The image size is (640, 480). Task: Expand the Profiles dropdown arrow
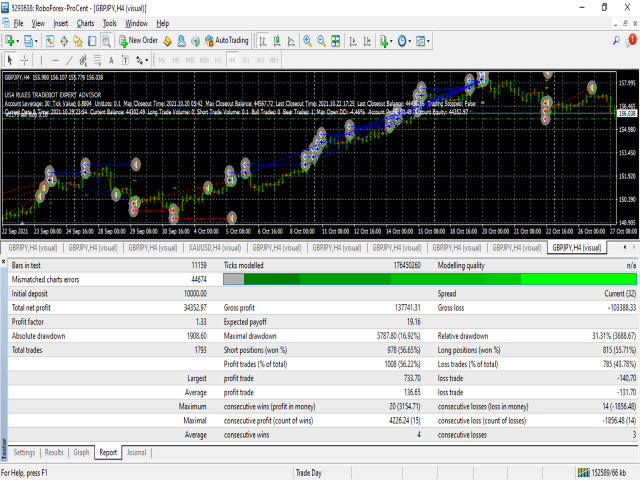[36, 41]
